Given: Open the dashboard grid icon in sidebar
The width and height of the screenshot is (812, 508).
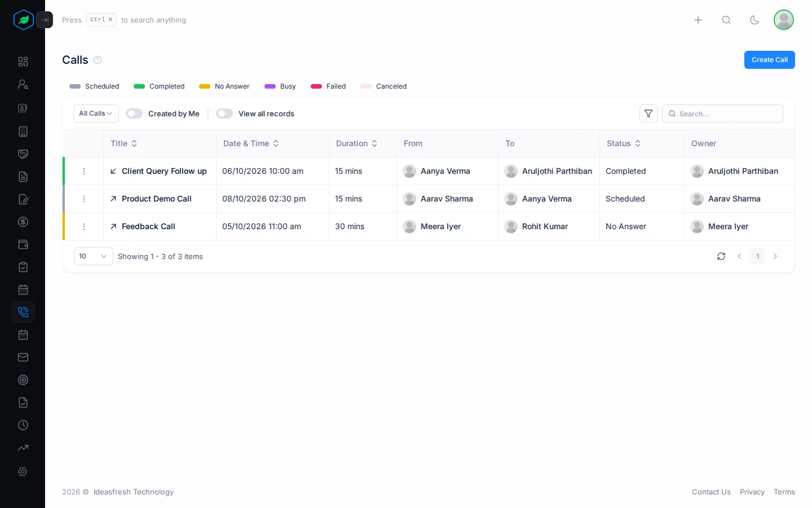Looking at the screenshot, I should [23, 62].
